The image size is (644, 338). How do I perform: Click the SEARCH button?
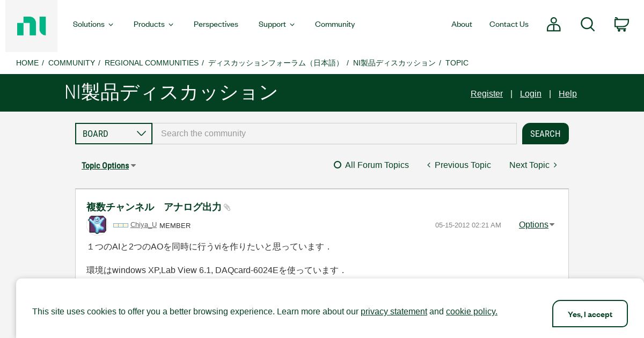[x=545, y=134]
